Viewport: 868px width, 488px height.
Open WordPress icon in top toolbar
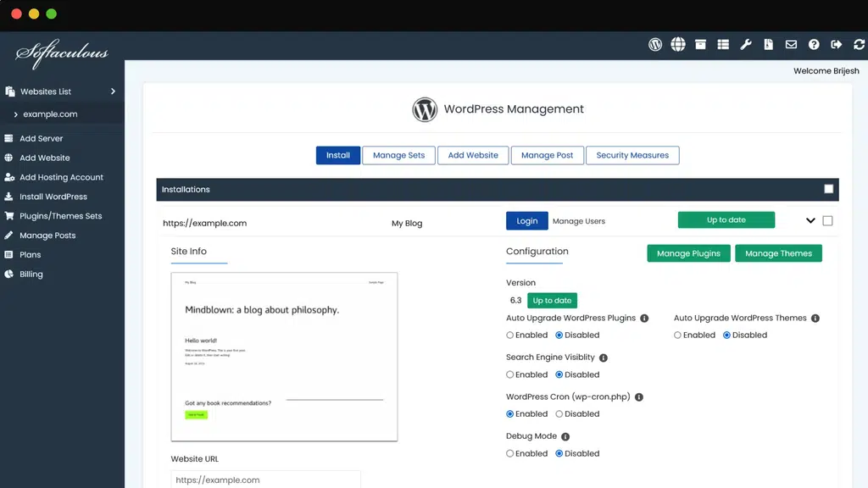point(655,44)
